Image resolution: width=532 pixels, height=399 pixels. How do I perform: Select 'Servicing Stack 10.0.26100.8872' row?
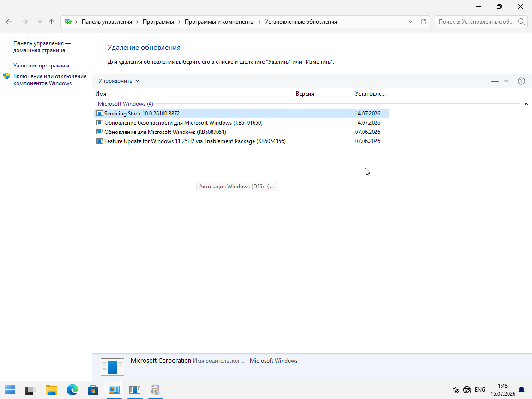242,113
